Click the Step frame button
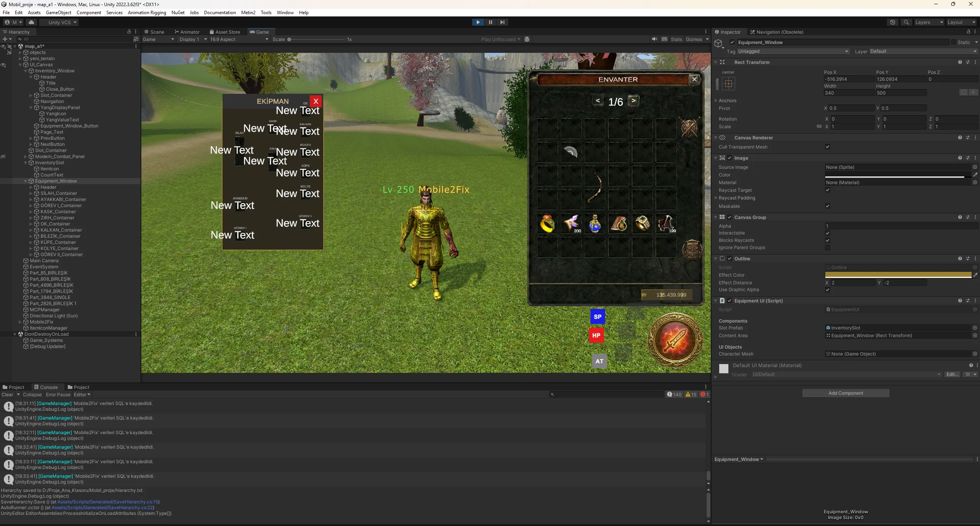The height and width of the screenshot is (526, 980). pos(502,22)
